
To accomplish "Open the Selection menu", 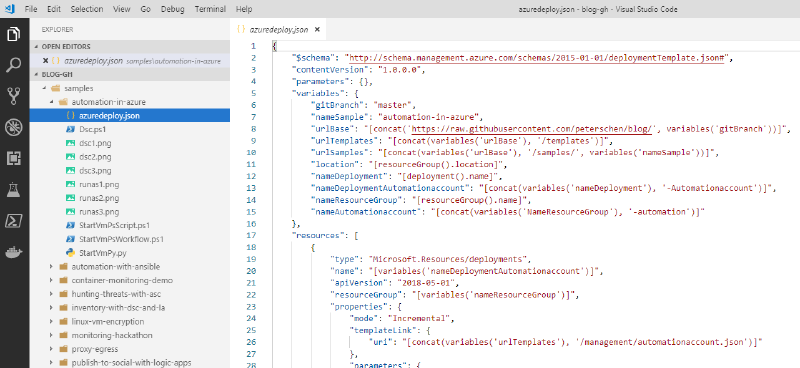I will (x=86, y=9).
